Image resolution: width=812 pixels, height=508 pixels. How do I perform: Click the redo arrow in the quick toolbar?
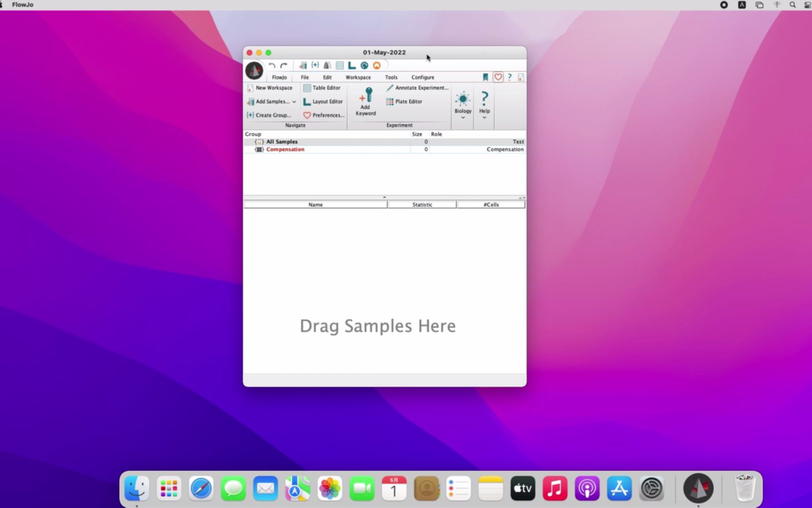(x=284, y=66)
